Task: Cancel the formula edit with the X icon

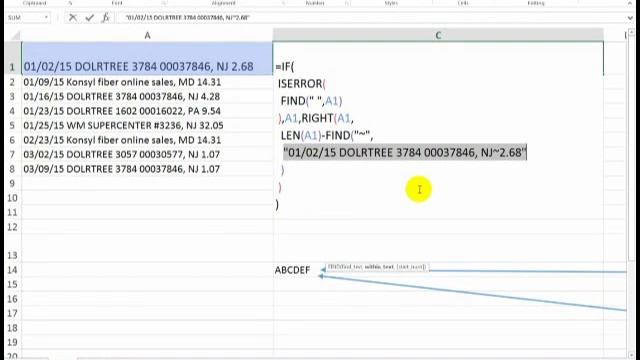Action: [x=73, y=18]
